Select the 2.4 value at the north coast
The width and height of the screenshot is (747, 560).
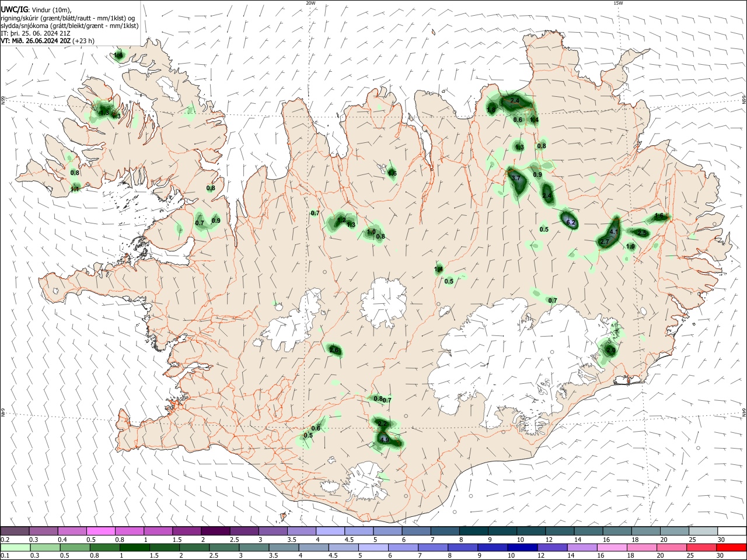coord(514,101)
